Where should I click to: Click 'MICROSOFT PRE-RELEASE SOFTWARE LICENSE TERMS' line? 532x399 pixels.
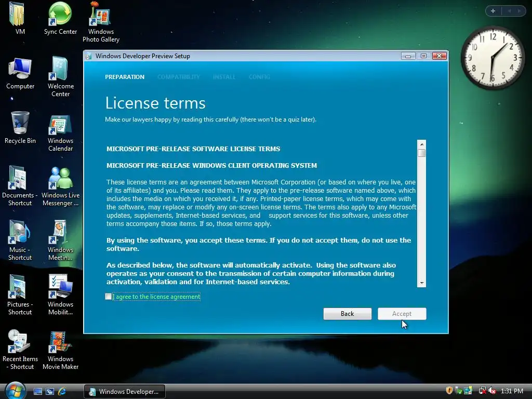click(193, 149)
